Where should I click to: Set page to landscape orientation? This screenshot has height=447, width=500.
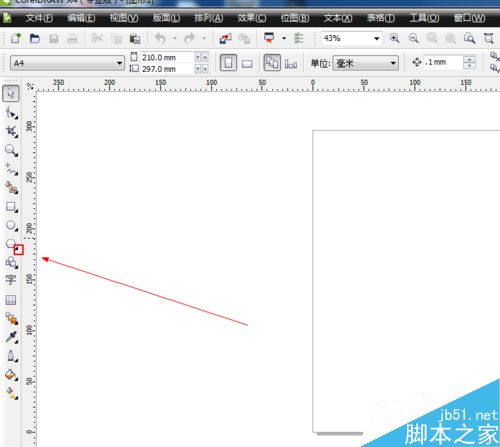247,63
